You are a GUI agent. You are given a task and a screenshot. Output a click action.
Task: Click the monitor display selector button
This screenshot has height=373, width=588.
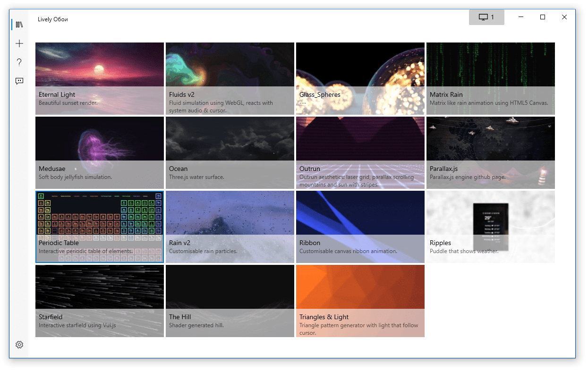coord(486,17)
